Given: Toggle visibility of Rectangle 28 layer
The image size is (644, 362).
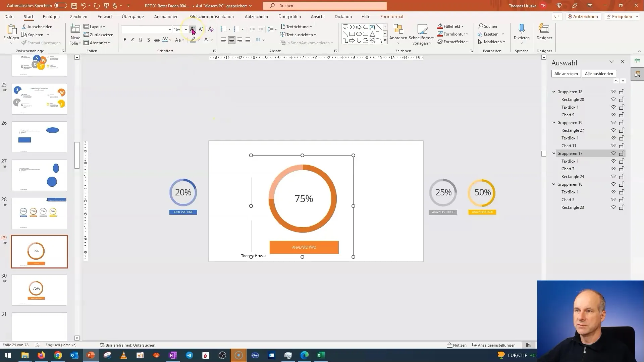Looking at the screenshot, I should tap(613, 100).
